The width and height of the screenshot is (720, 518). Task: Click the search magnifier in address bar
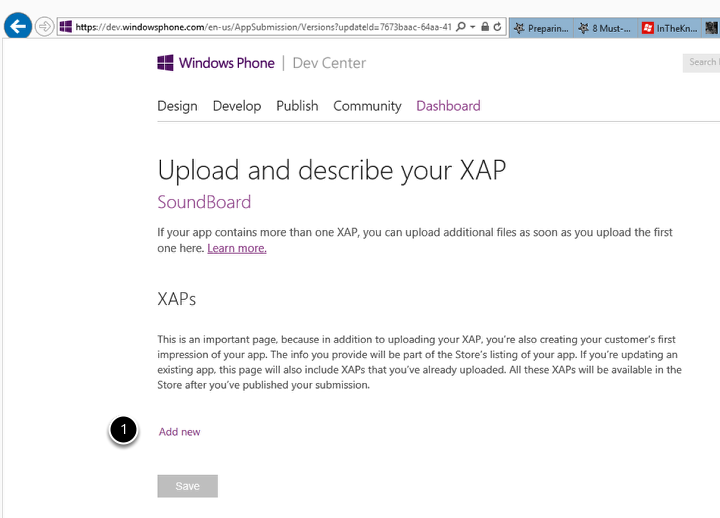point(459,27)
